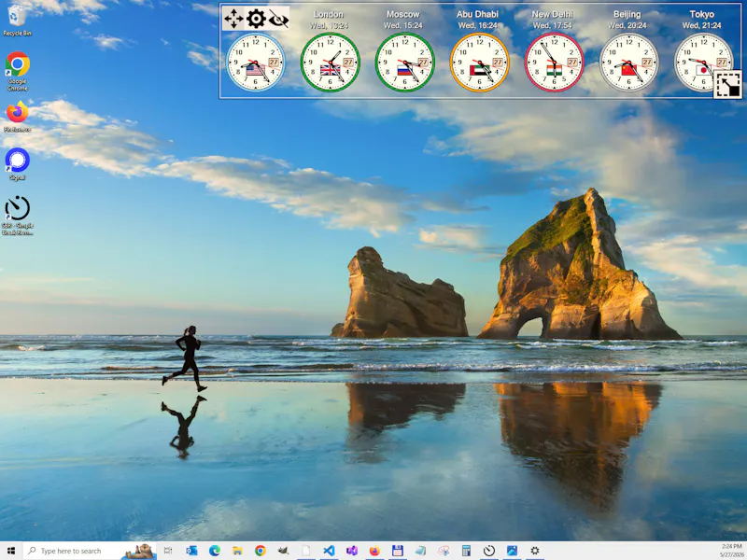
Task: Click the "Wed, 13:24" London time text
Action: tap(329, 26)
